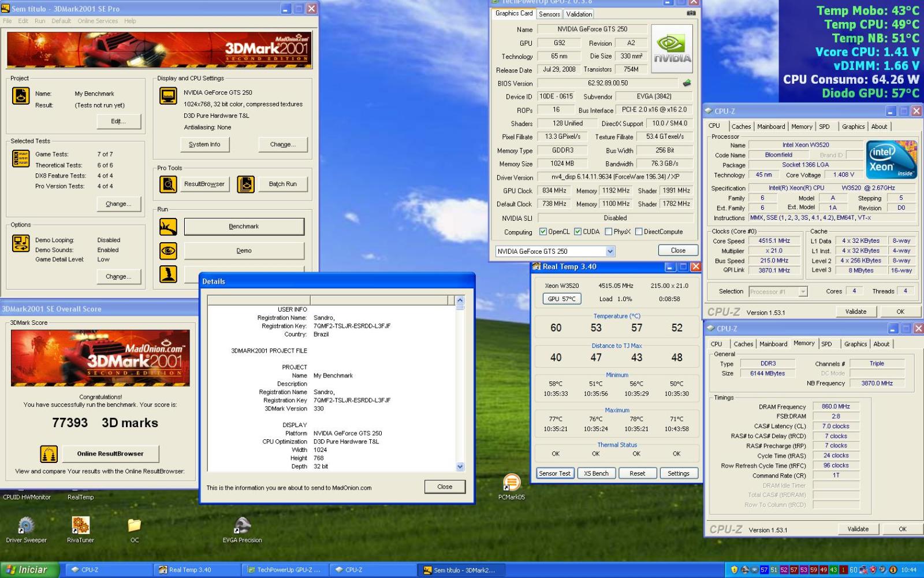
Task: Open the Driver Sweeper desktop icon
Action: click(26, 530)
